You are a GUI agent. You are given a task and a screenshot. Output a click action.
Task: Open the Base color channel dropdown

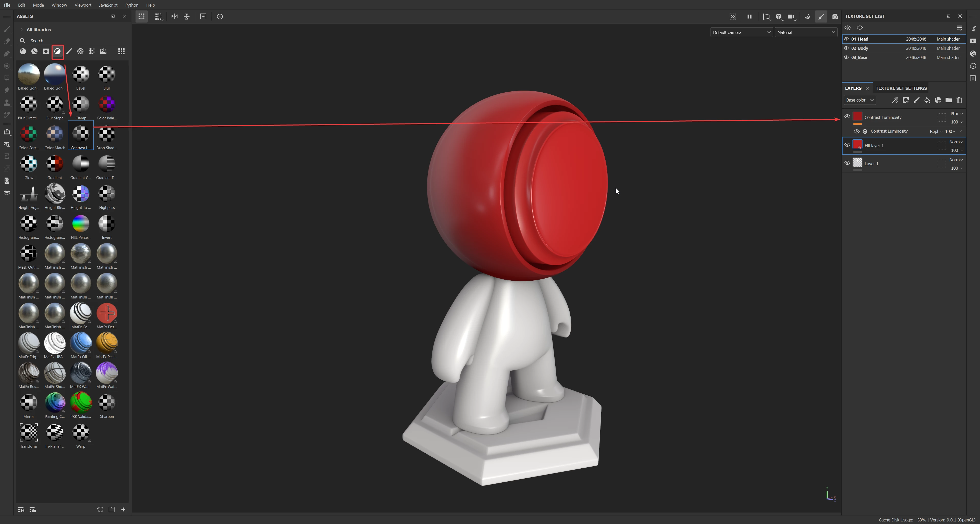tap(859, 100)
